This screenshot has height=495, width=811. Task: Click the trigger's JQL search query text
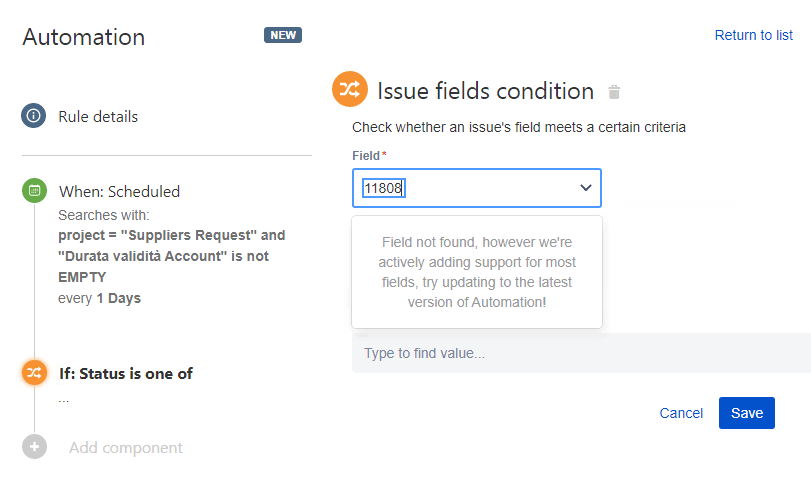point(171,256)
